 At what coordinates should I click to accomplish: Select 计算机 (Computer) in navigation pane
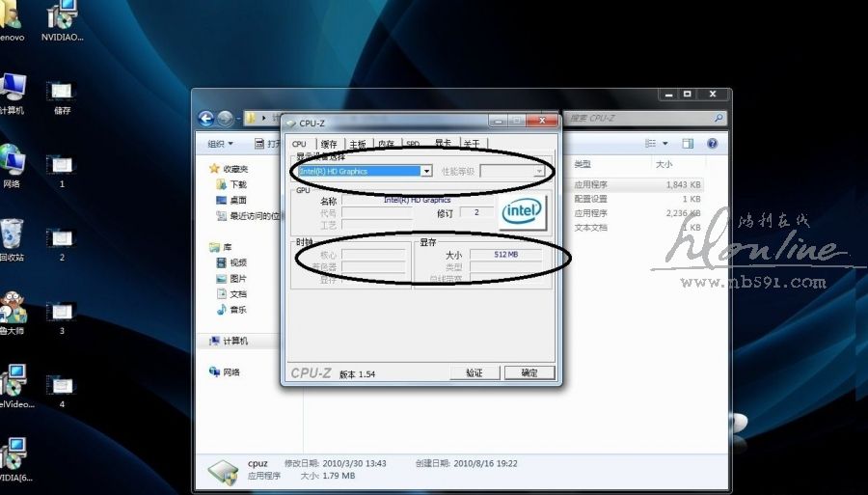pos(235,341)
